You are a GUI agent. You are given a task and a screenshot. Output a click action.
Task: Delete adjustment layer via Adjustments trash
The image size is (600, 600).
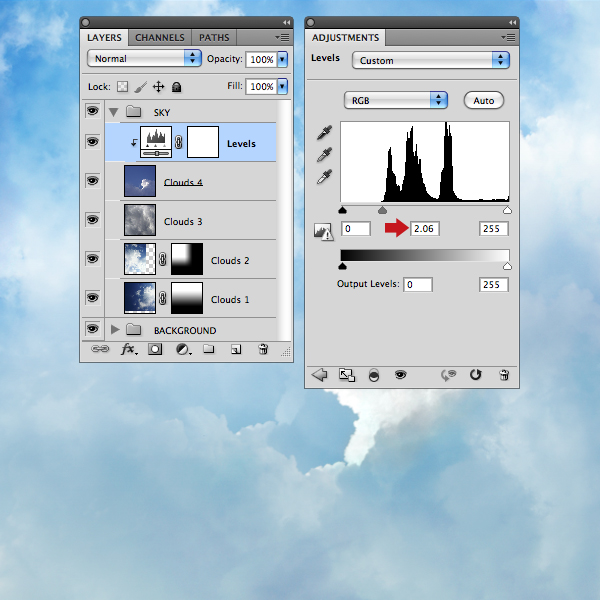tap(504, 375)
